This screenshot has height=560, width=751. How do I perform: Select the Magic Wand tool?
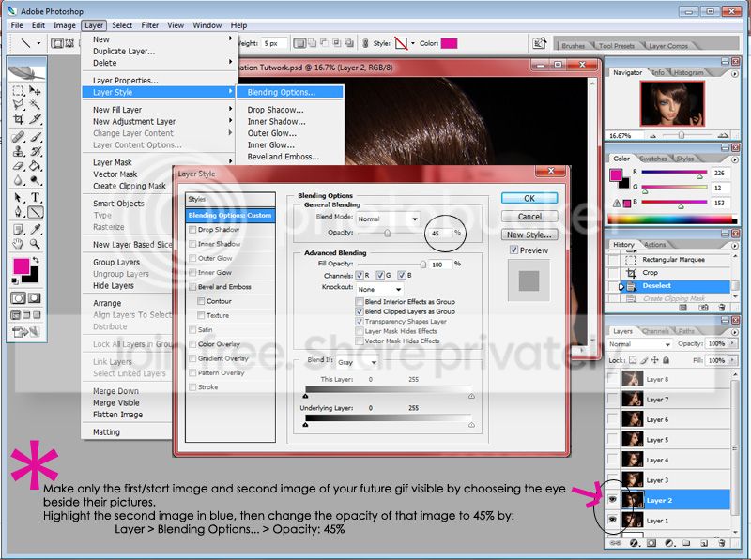35,105
